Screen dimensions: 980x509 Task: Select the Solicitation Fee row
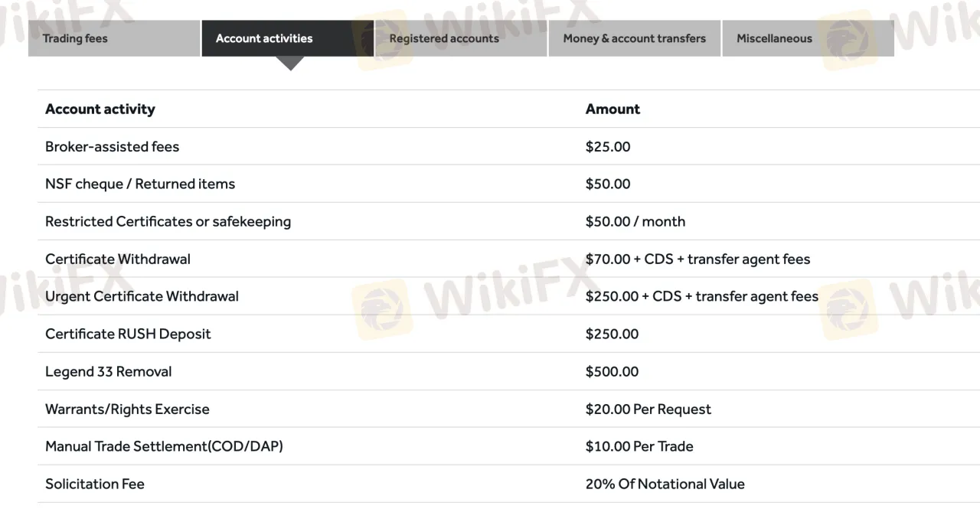point(508,484)
